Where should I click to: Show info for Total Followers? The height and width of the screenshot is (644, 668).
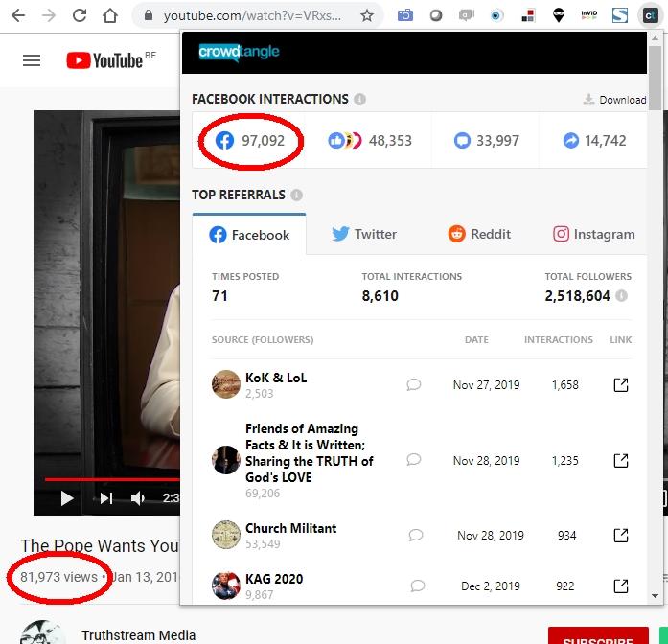click(x=622, y=295)
